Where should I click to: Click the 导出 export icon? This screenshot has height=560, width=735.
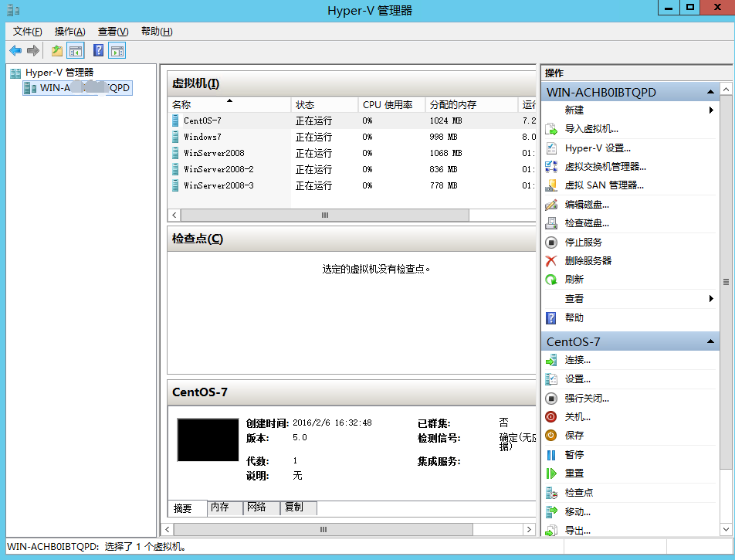coord(551,531)
